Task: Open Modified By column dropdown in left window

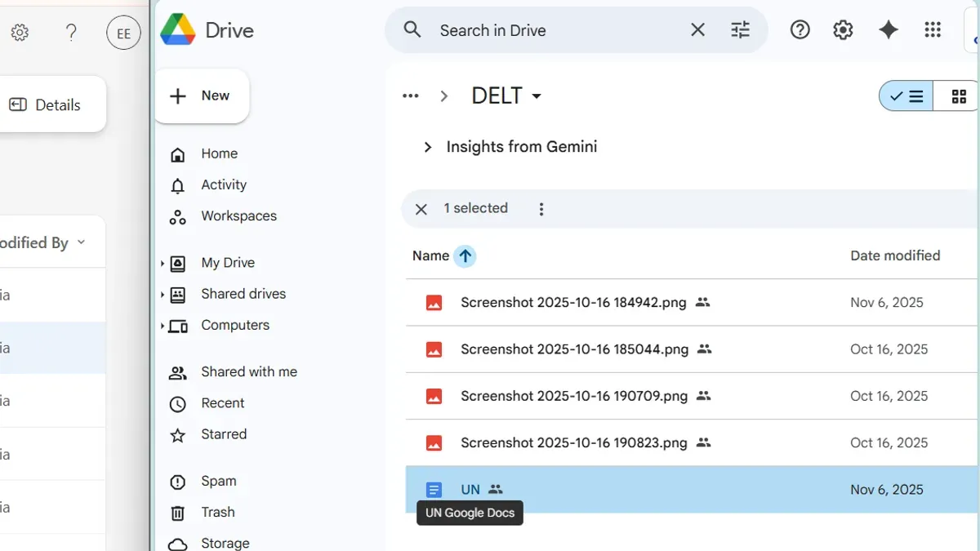Action: [81, 242]
